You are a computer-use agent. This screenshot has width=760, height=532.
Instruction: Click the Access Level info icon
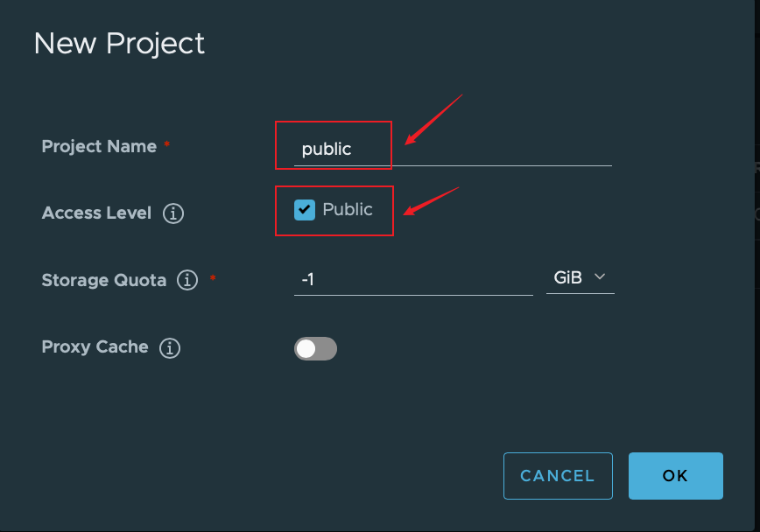pyautogui.click(x=173, y=213)
